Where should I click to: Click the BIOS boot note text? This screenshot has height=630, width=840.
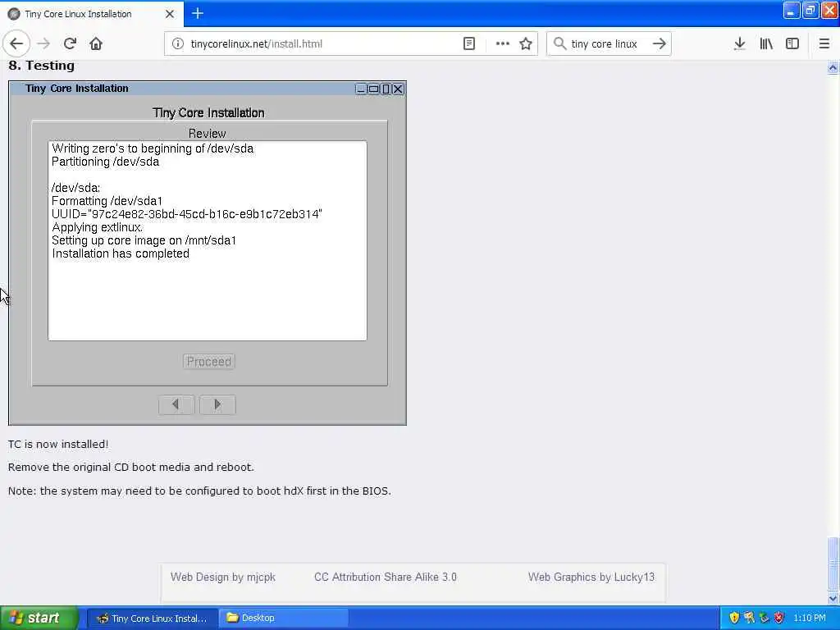[x=199, y=491]
